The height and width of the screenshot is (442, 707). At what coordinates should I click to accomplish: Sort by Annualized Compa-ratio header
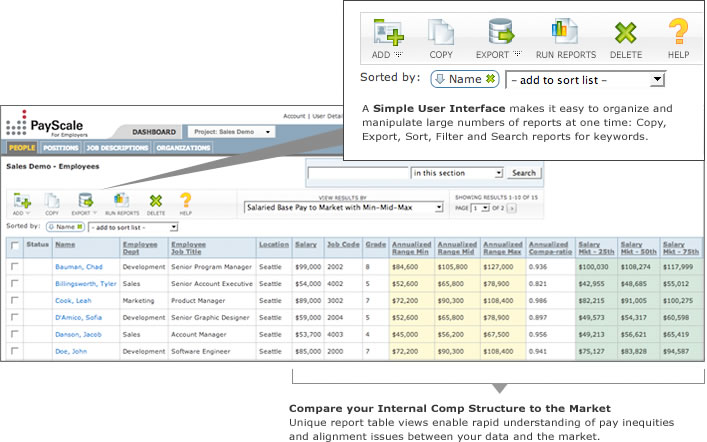coord(551,248)
